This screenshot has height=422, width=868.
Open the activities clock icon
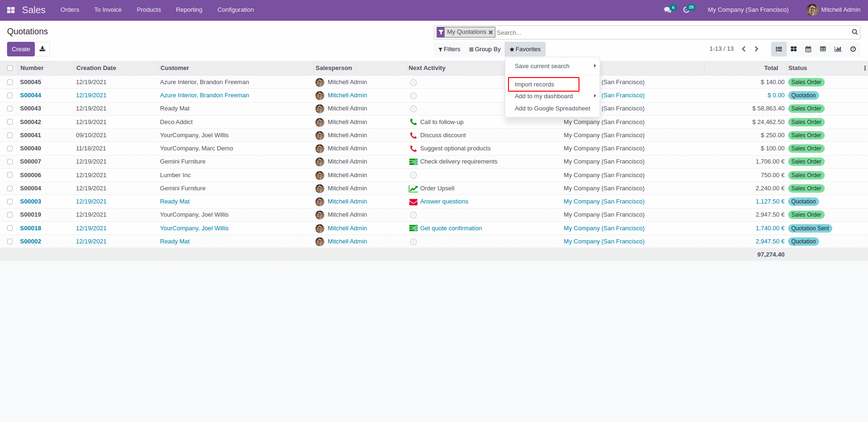coord(686,10)
